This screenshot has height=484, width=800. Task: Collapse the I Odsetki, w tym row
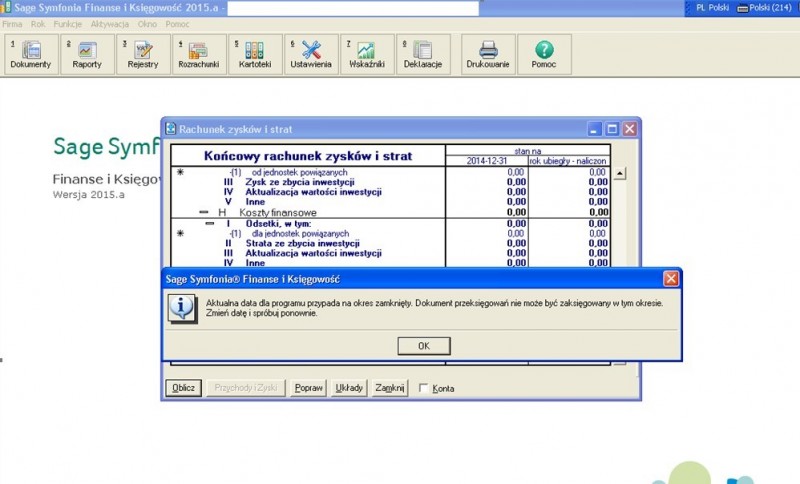click(x=210, y=223)
